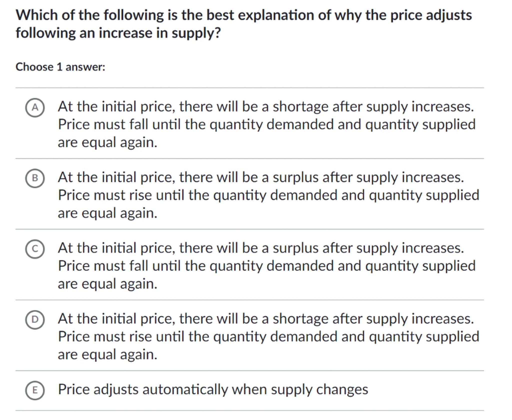The height and width of the screenshot is (420, 512).
Task: Click 'Price must rise' line in option D
Action: pyautogui.click(x=268, y=337)
